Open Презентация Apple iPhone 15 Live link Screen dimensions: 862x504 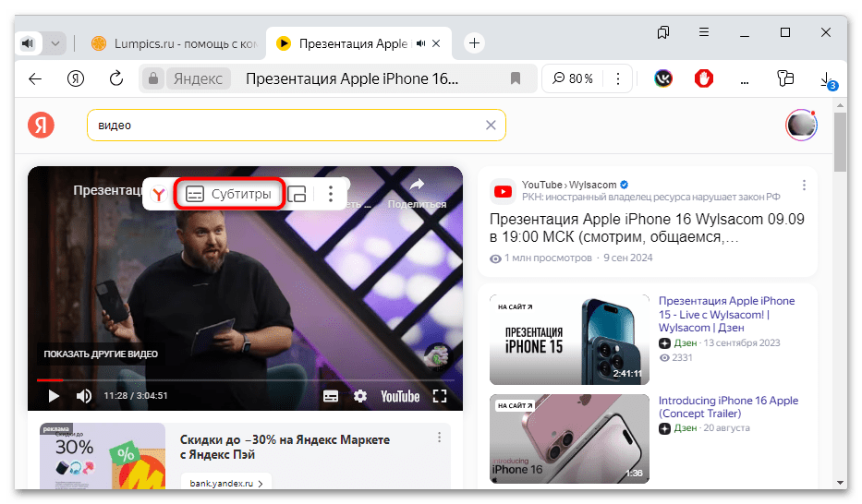[x=726, y=314]
